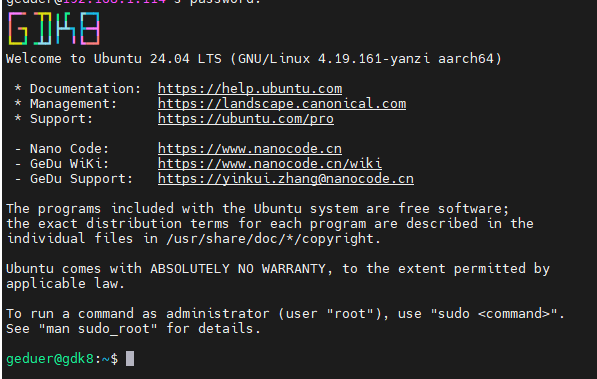Click the letter D in GDK8 logo
The width and height of the screenshot is (597, 379).
coord(42,29)
